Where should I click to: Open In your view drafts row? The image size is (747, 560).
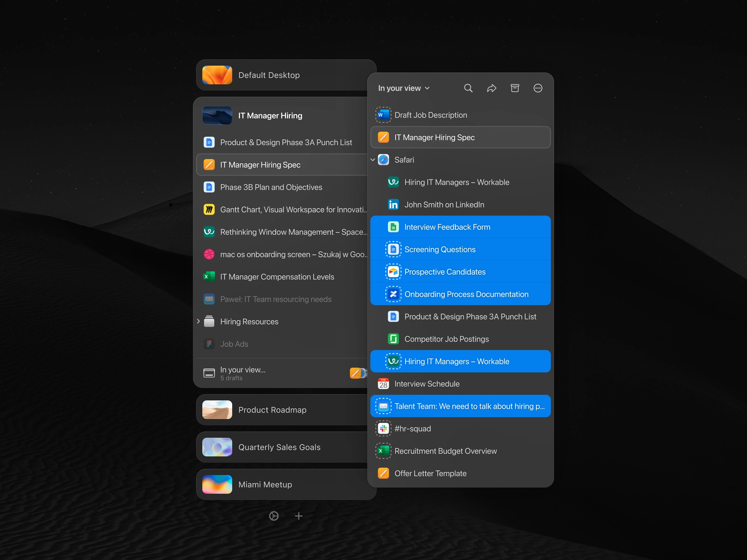[x=242, y=373]
